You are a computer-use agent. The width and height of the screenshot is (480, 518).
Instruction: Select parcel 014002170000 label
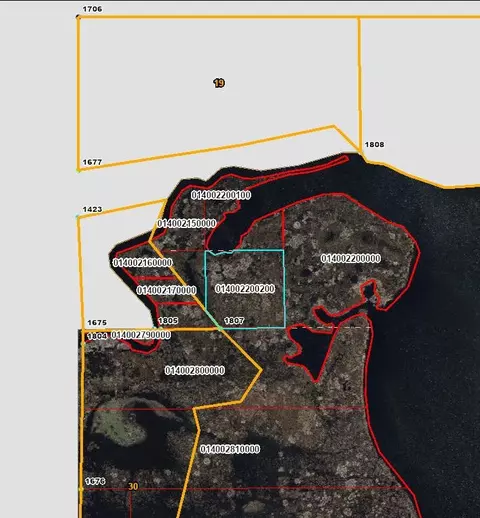pos(166,290)
